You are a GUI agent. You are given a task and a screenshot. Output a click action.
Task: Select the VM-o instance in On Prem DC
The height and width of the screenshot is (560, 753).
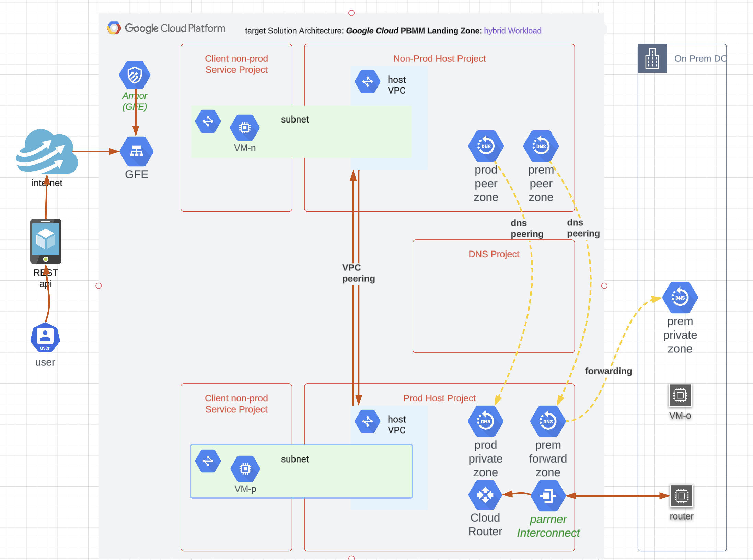[x=680, y=395]
